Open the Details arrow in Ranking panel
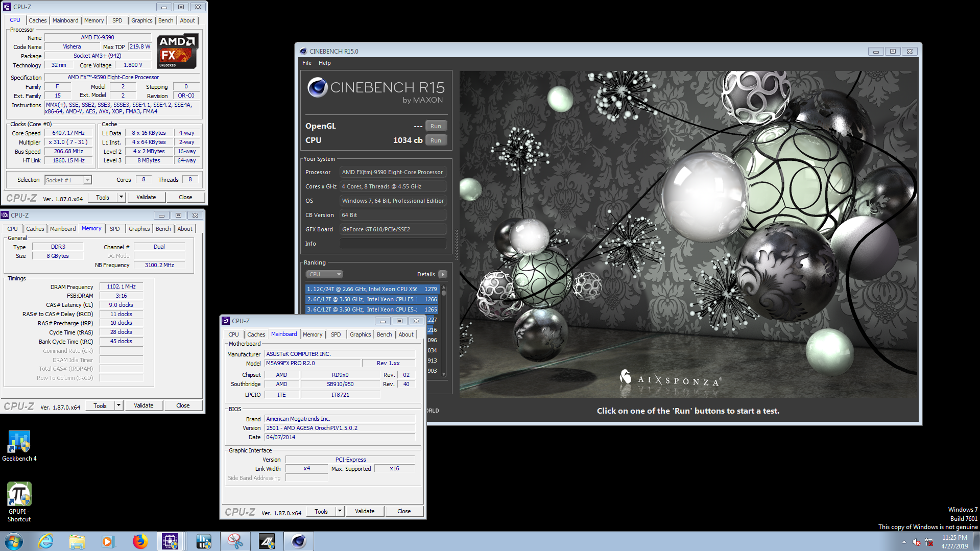This screenshot has height=551, width=980. pos(443,274)
